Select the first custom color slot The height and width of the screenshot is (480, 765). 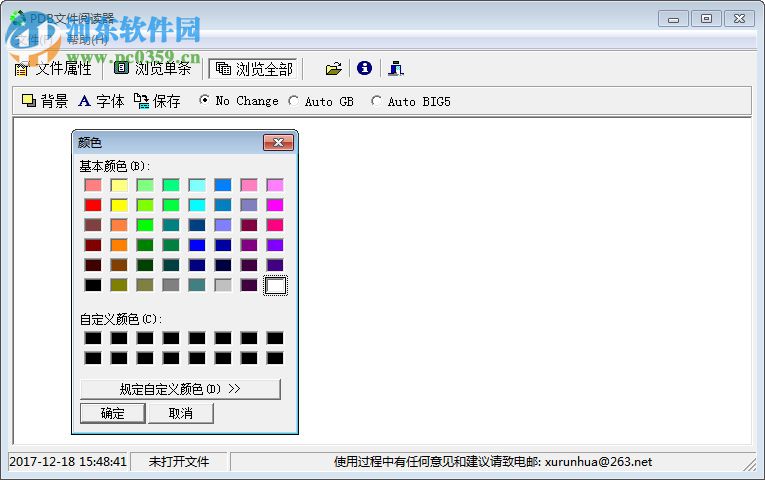[x=93, y=338]
